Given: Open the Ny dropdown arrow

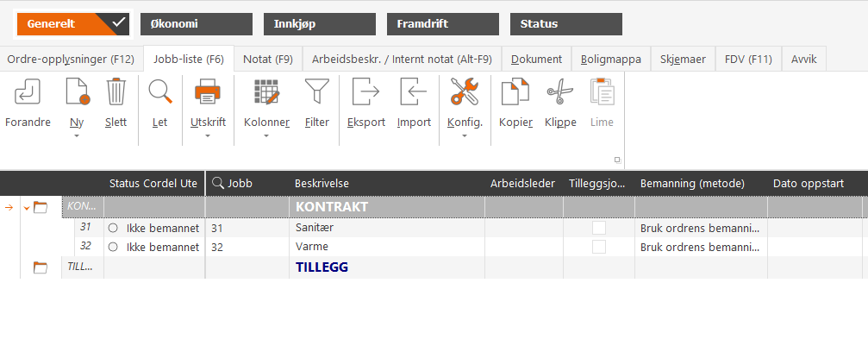Looking at the screenshot, I should click(77, 135).
